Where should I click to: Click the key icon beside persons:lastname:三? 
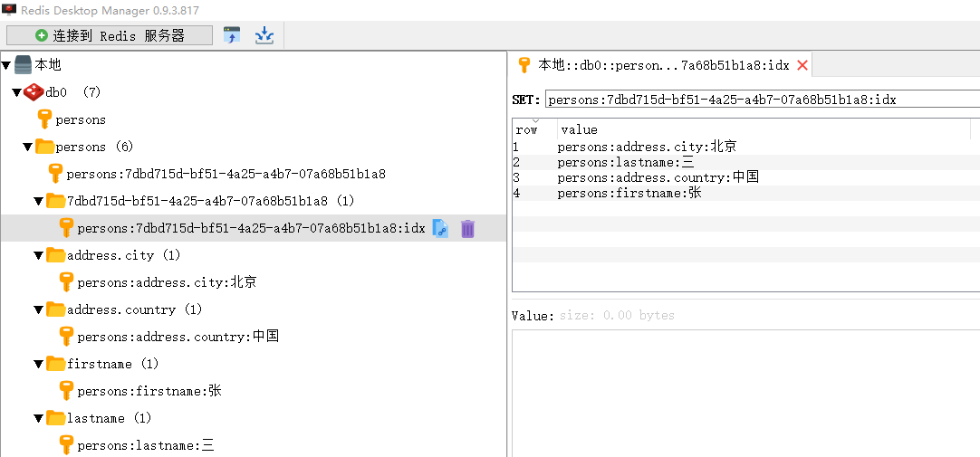tap(66, 445)
